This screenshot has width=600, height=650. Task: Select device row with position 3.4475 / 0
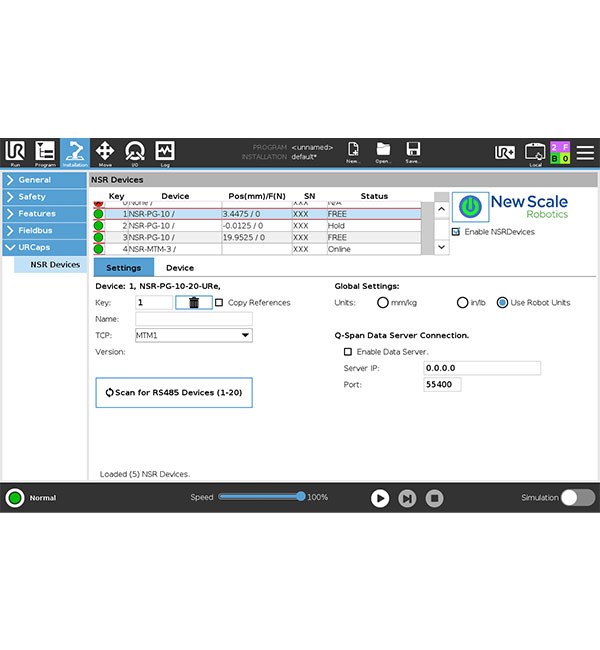tap(257, 214)
